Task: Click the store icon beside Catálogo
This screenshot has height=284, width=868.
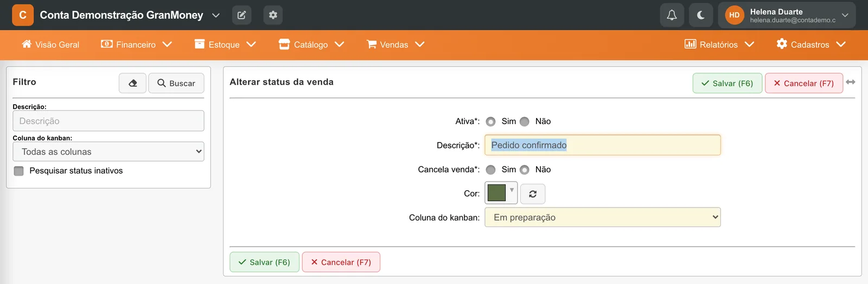Action: (x=284, y=44)
